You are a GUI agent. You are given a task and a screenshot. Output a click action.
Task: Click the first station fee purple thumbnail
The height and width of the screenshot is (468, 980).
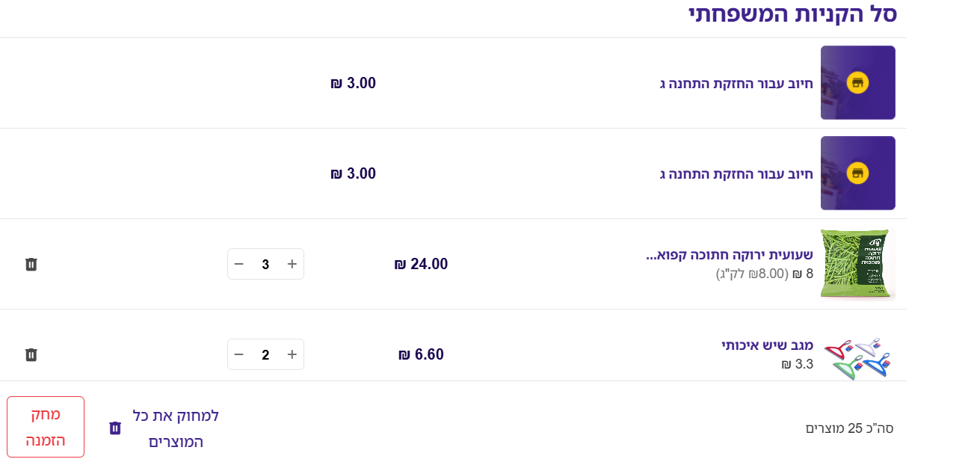point(857,83)
